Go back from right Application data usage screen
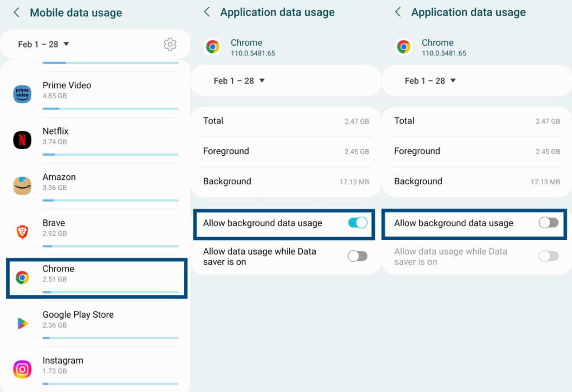 pyautogui.click(x=398, y=12)
